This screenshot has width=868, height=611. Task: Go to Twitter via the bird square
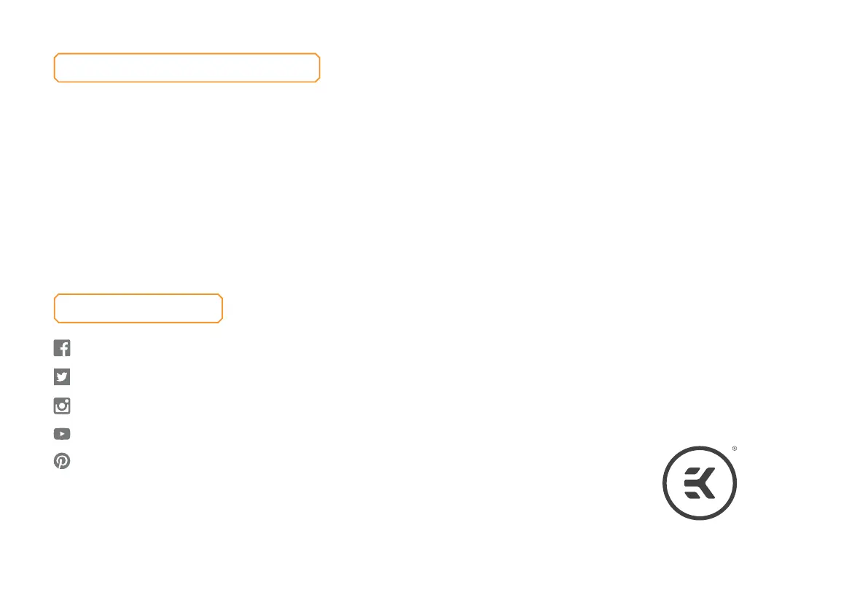(x=62, y=377)
